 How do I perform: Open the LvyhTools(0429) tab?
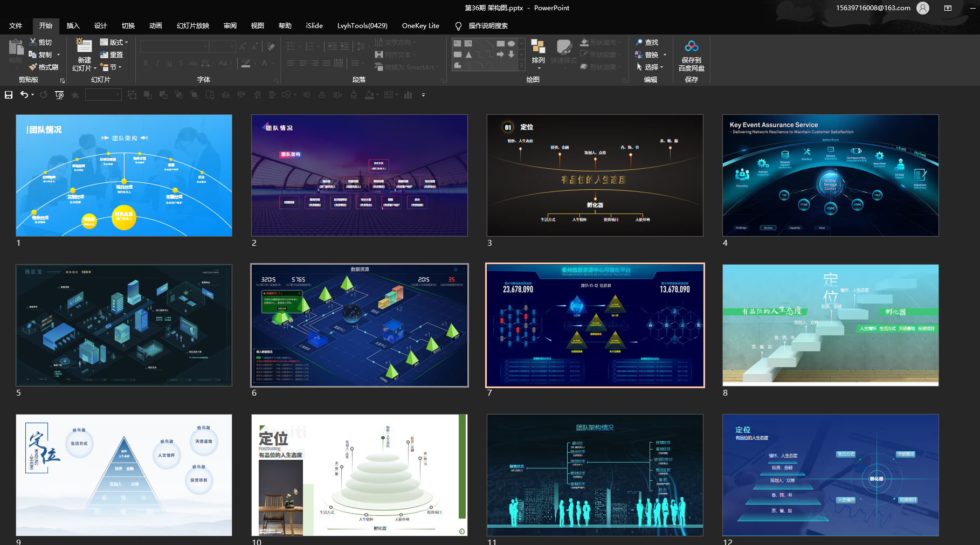pos(362,25)
